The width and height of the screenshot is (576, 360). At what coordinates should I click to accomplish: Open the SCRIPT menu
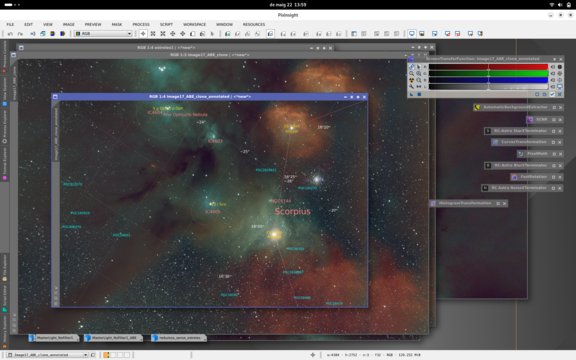166,25
